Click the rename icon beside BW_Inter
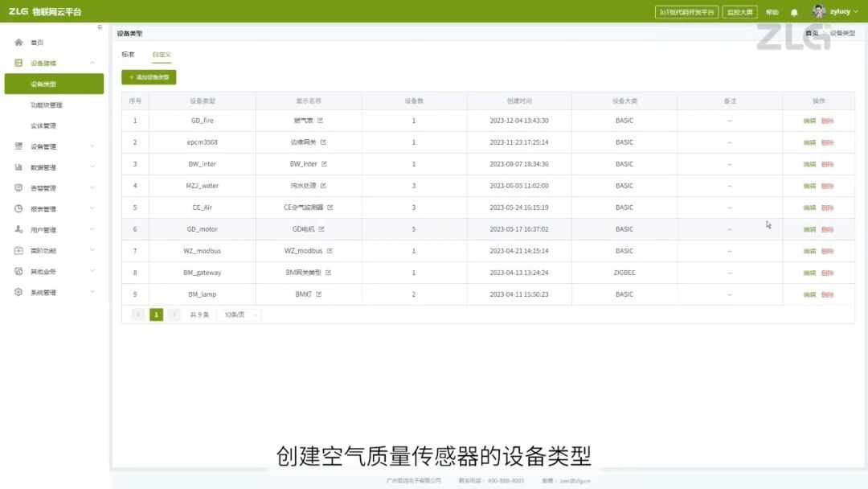Image resolution: width=868 pixels, height=489 pixels. click(x=325, y=164)
